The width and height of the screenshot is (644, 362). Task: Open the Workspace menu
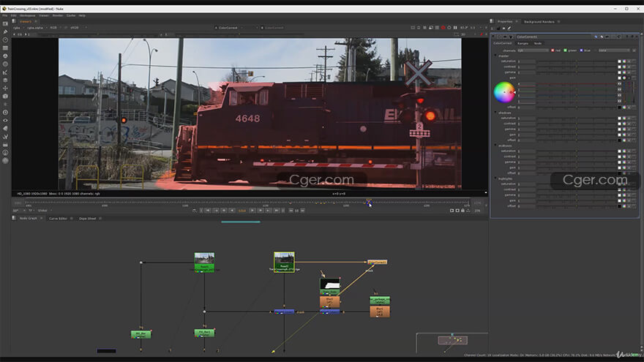point(28,15)
